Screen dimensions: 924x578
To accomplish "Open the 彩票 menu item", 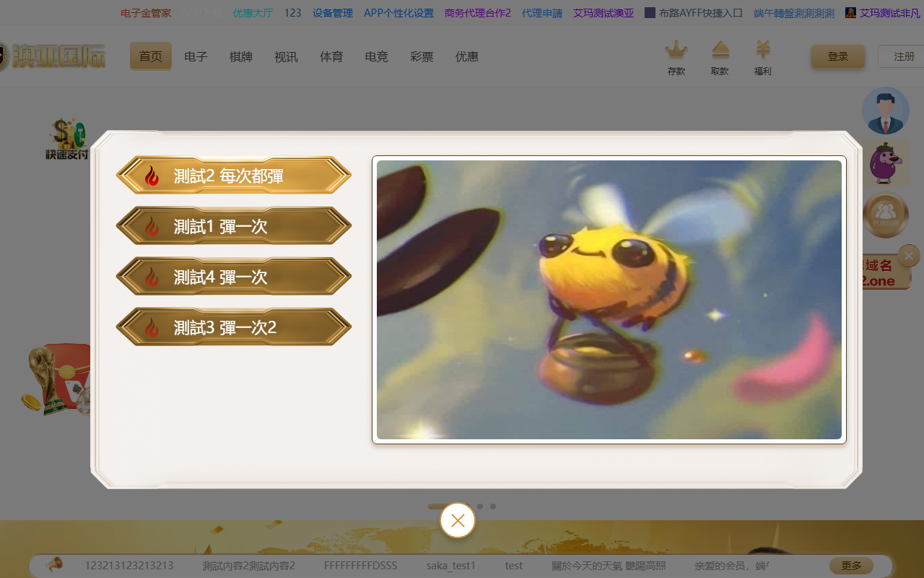I will click(422, 56).
